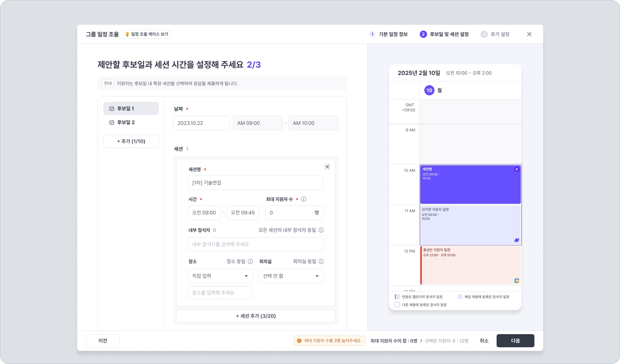The width and height of the screenshot is (620, 364).
Task: Toggle 다른 채용에 등록된 참석자 일정 legend checkbox
Action: [397, 305]
